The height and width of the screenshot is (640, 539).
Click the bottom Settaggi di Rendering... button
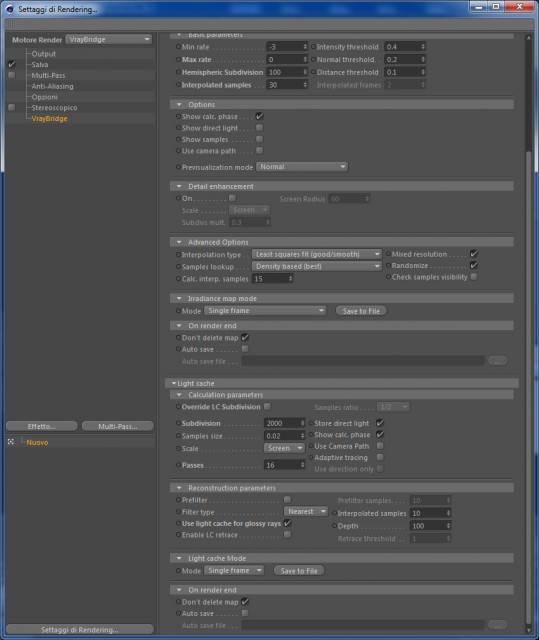pyautogui.click(x=80, y=629)
